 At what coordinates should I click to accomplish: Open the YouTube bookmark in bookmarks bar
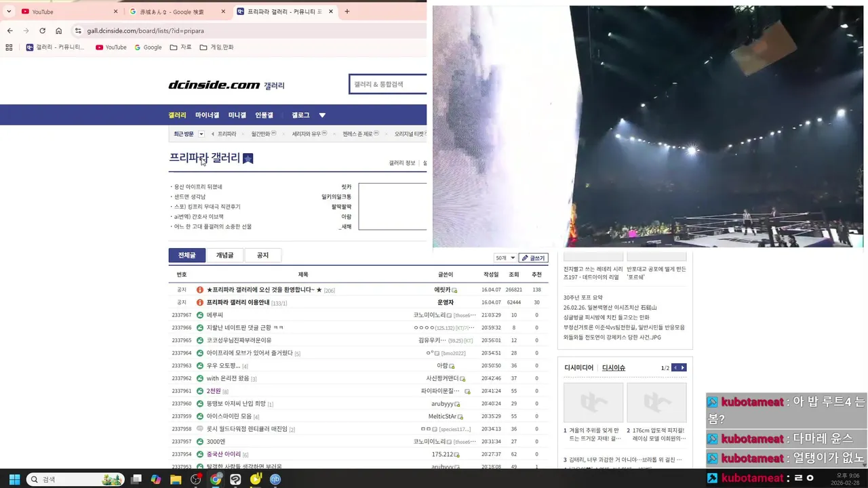(x=111, y=47)
